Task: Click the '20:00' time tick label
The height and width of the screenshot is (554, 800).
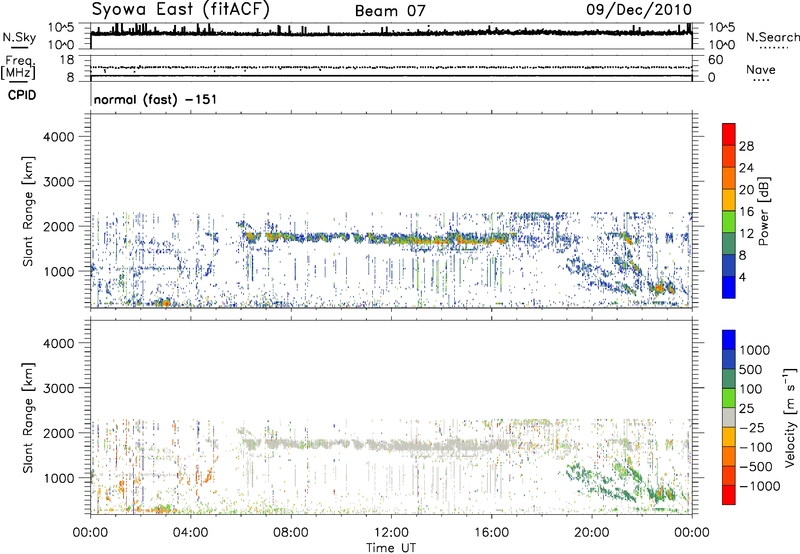Action: [x=591, y=533]
